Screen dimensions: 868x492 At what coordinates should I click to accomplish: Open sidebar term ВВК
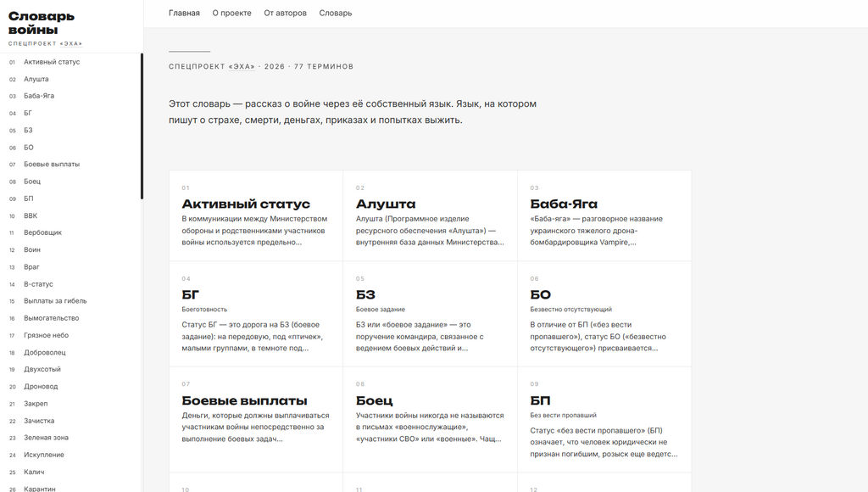(x=31, y=215)
